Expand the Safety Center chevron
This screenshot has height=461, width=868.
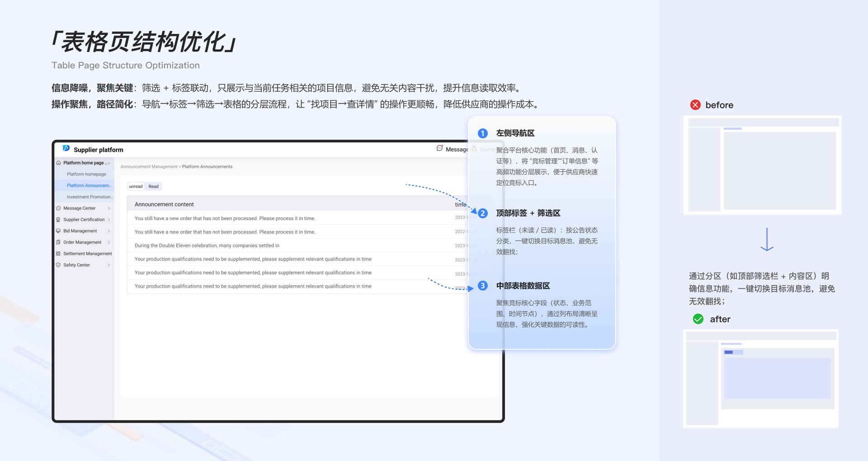click(x=109, y=265)
